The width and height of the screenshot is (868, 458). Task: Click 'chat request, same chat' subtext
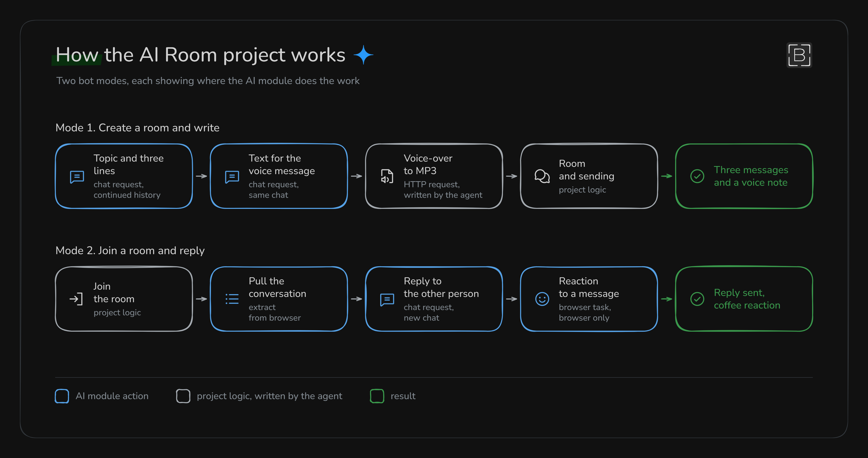(274, 189)
